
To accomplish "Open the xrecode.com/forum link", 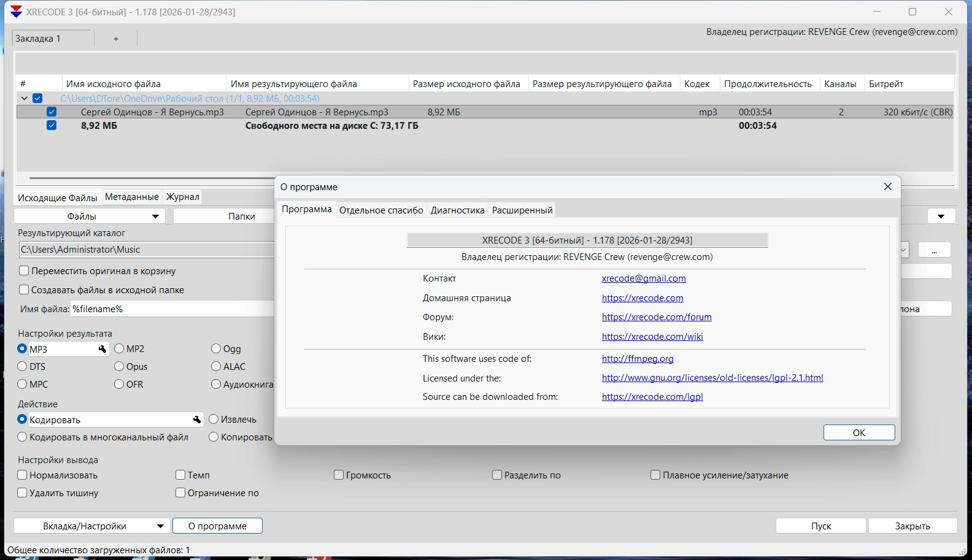I will (657, 317).
